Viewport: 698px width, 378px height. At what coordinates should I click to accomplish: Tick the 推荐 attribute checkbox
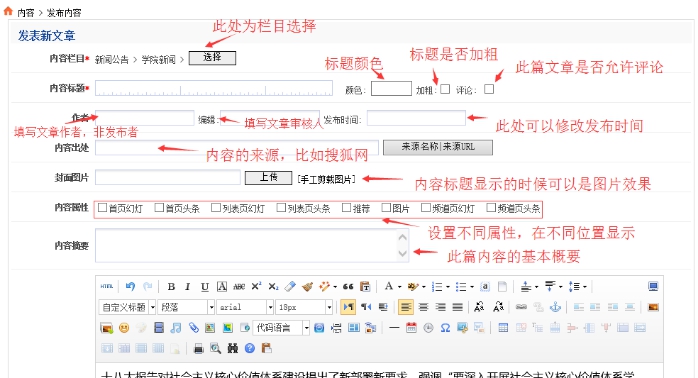point(346,207)
